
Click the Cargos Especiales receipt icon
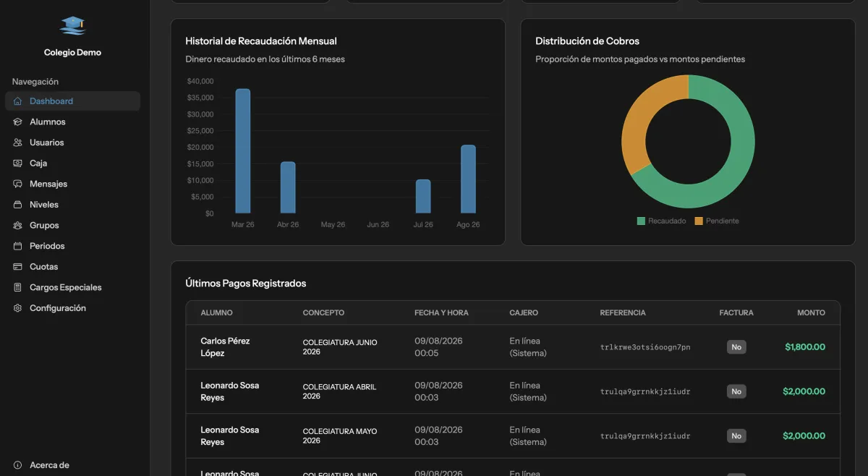(x=17, y=287)
